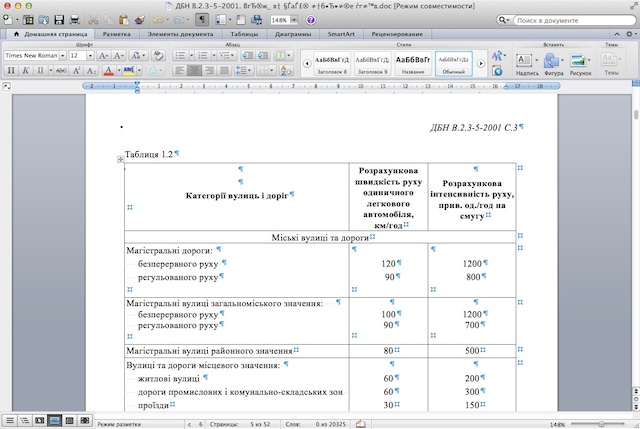Click the Paste clipboard icon
The height and width of the screenshot is (429, 640).
(123, 19)
